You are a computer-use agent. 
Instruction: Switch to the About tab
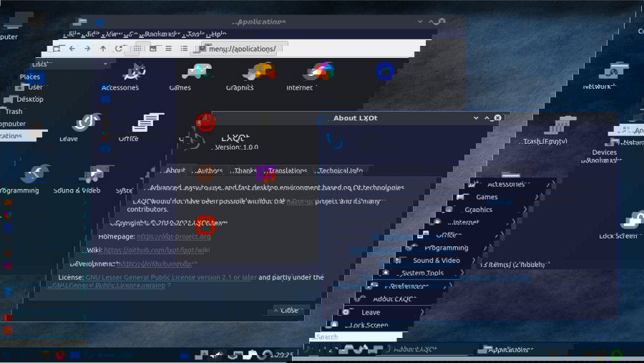coord(175,170)
